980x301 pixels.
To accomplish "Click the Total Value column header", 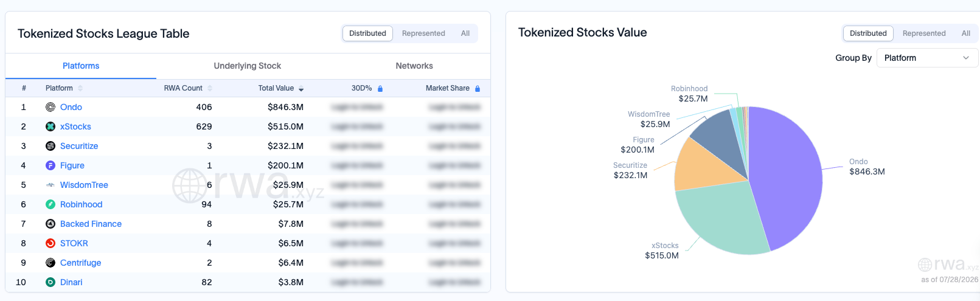I will (x=276, y=88).
